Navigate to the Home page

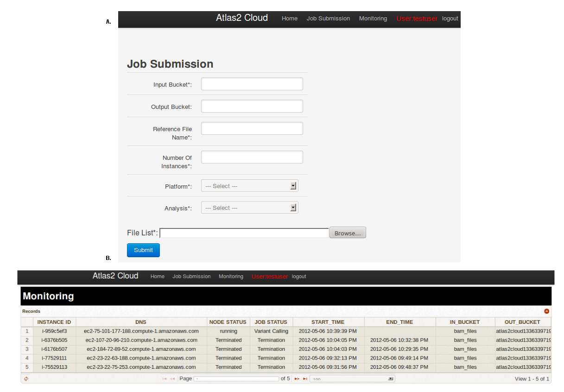point(290,19)
